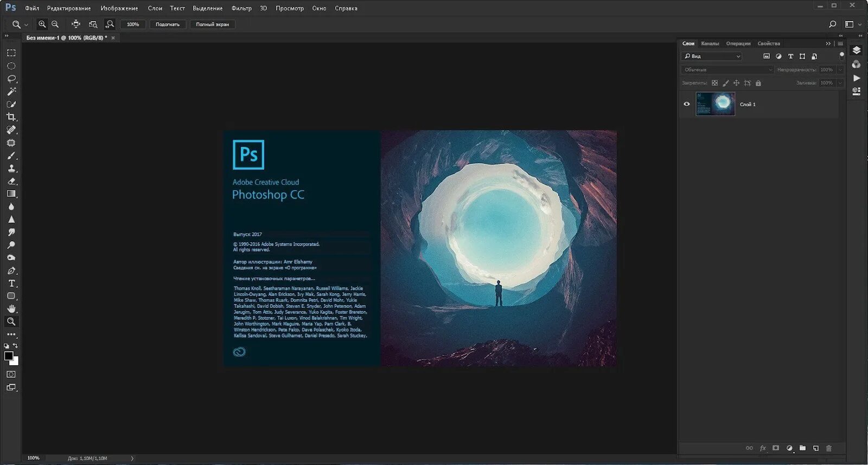Select the Elliptical Marquee tool
The height and width of the screenshot is (465, 868).
coord(11,66)
